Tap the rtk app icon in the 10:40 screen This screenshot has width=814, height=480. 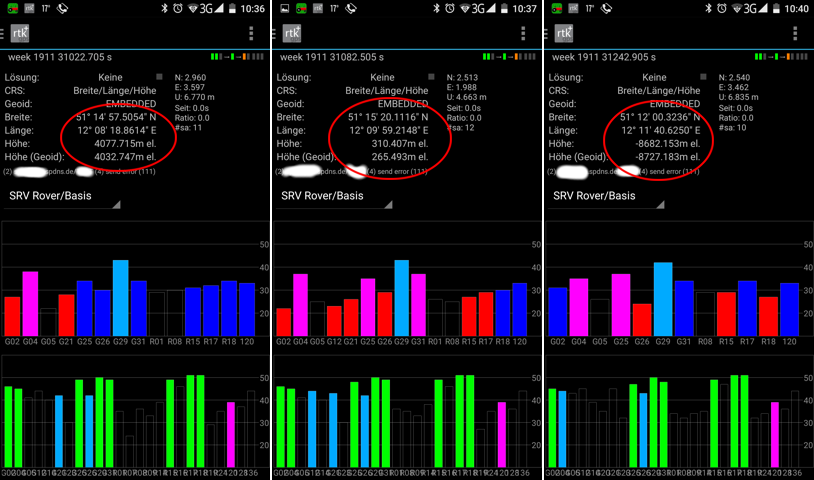(563, 34)
